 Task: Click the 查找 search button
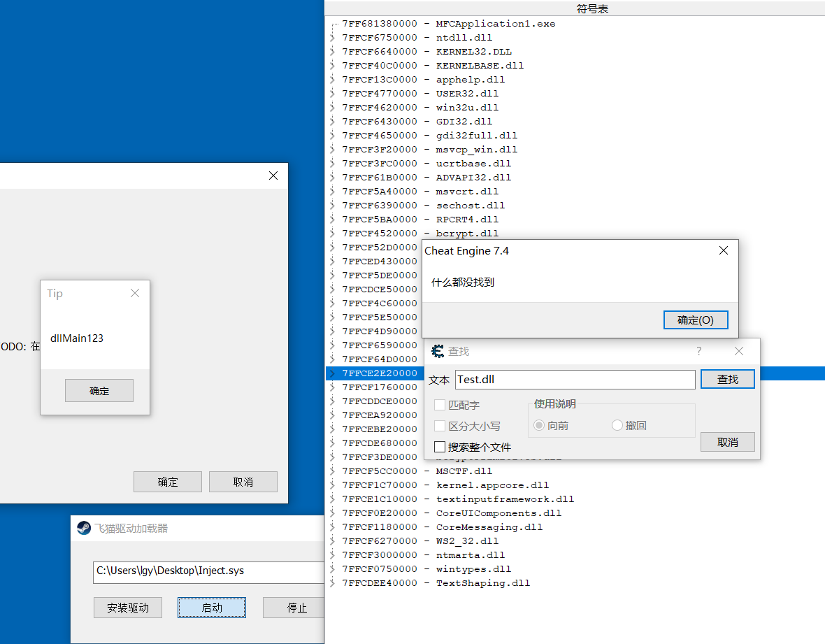727,380
